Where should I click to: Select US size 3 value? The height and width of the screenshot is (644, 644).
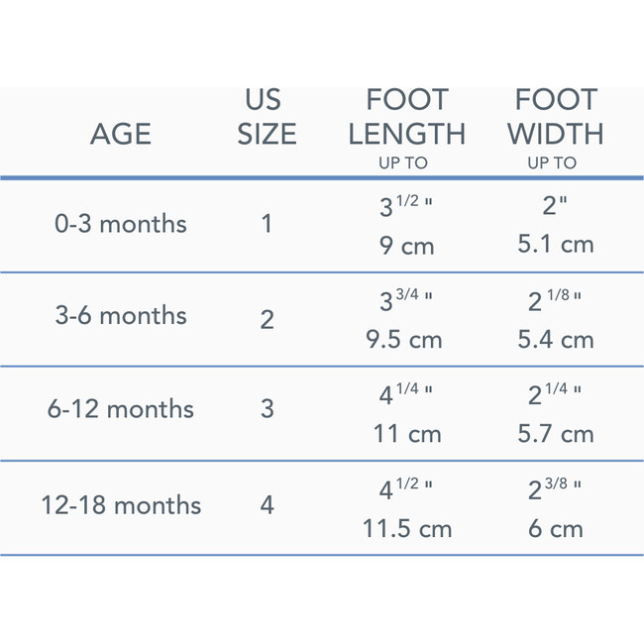(267, 409)
